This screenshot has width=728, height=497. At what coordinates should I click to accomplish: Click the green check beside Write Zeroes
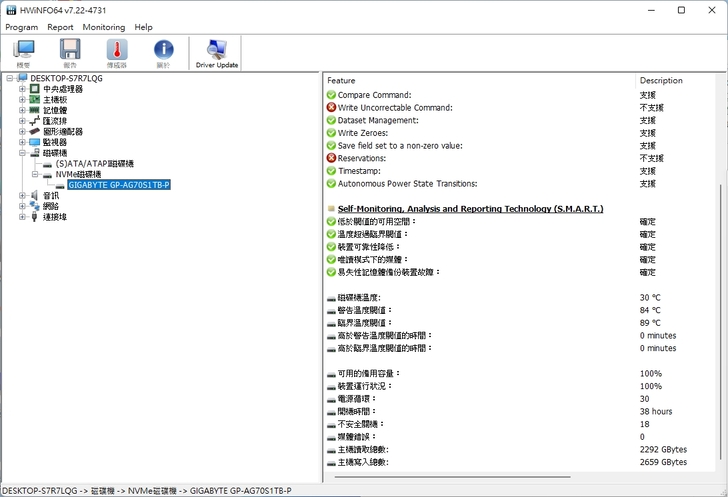pos(331,133)
